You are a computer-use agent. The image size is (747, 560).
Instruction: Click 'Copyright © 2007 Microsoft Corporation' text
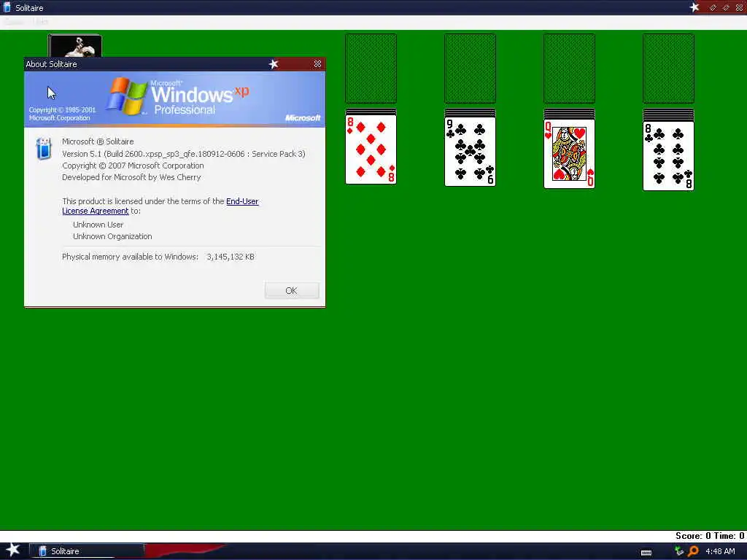pos(133,166)
